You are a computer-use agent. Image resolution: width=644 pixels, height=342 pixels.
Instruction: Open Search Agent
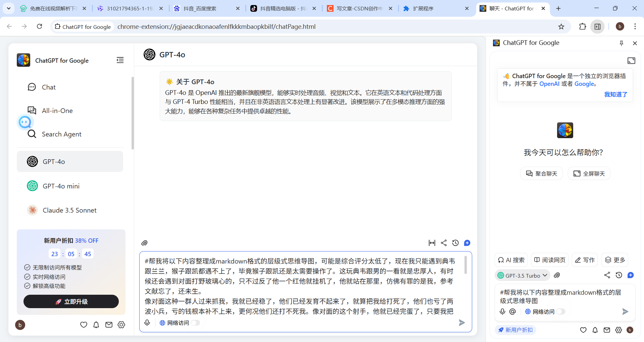(70, 134)
